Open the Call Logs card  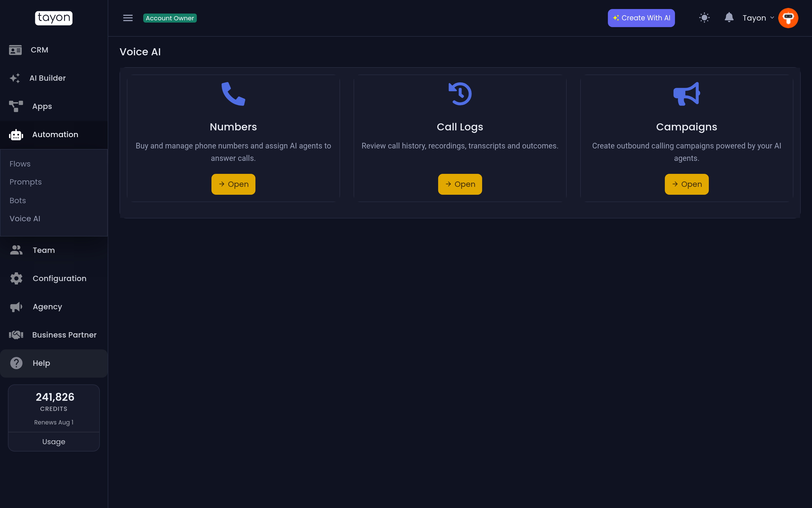point(460,184)
